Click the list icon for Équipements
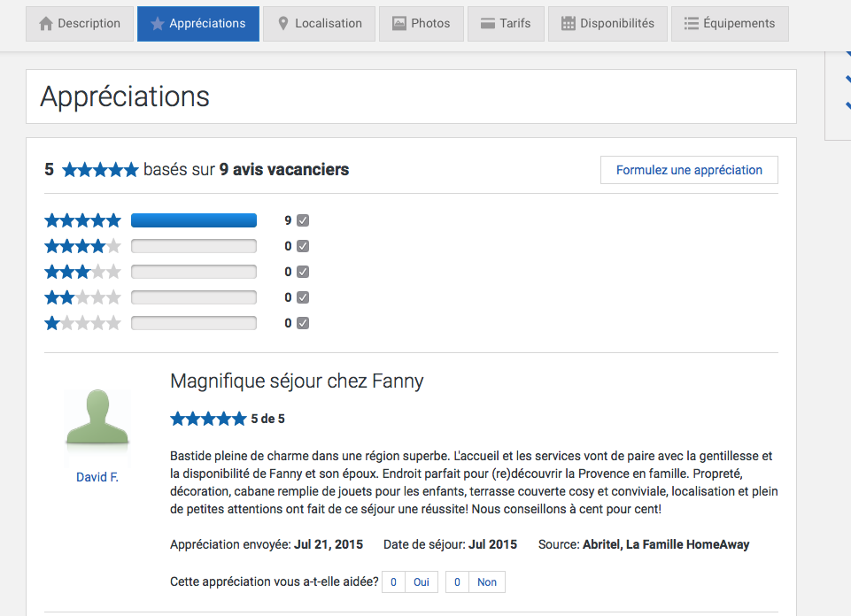Viewport: 851px width, 616px height. pyautogui.click(x=692, y=24)
